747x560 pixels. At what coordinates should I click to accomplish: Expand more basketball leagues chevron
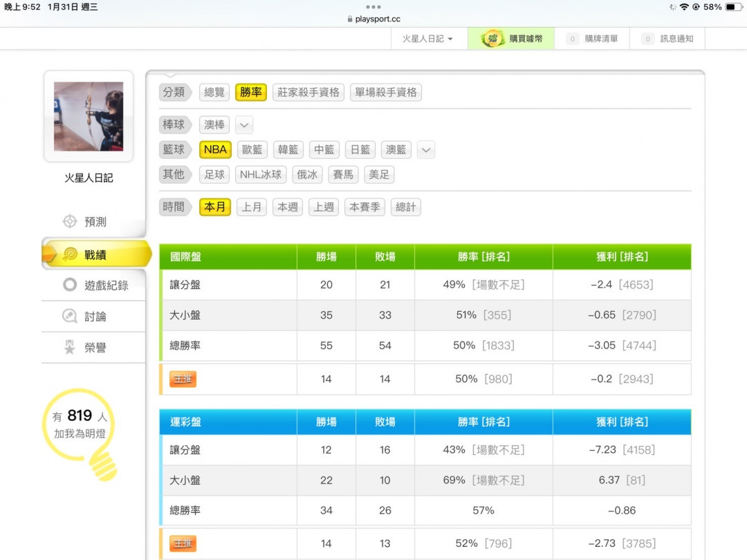426,150
